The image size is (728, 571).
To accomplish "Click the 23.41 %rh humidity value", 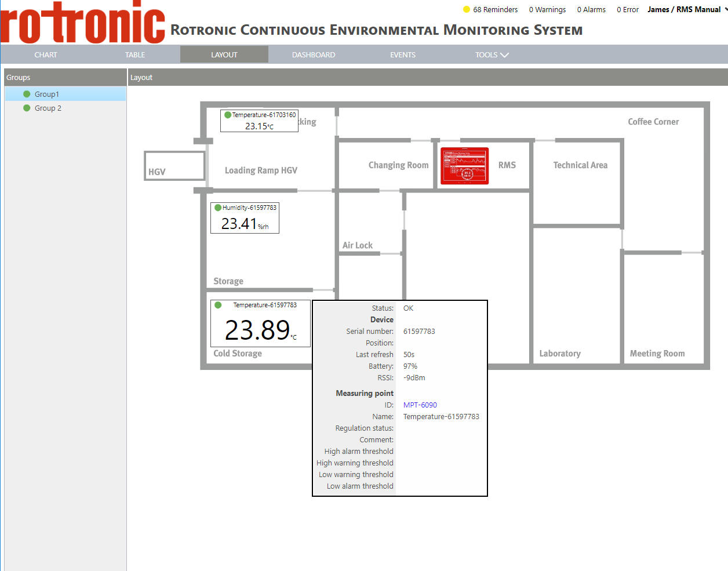I will 245,224.
